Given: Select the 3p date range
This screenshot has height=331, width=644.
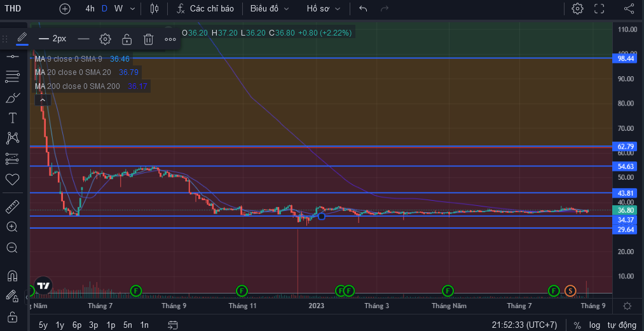Looking at the screenshot, I should 93,325.
